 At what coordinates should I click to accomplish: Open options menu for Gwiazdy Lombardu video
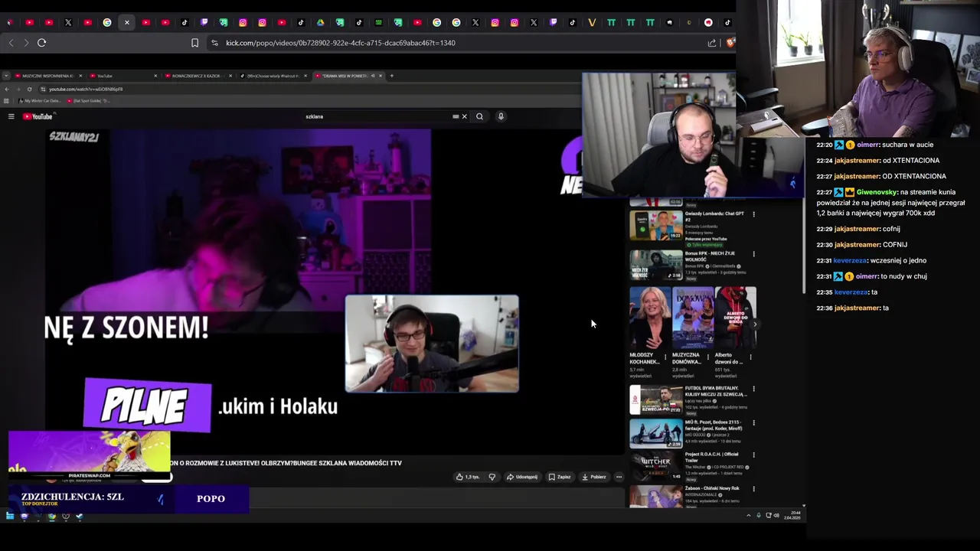point(753,214)
